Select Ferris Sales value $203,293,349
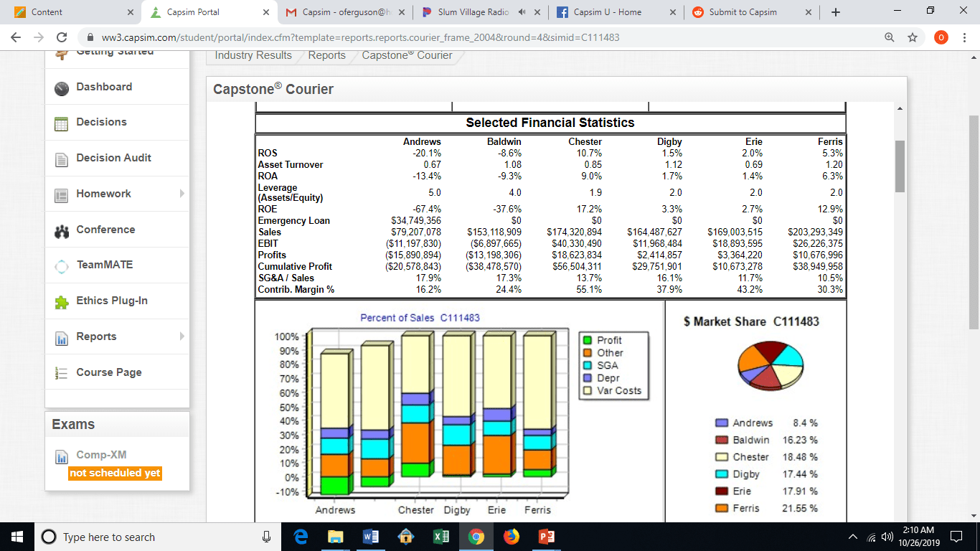The width and height of the screenshot is (980, 551). point(814,232)
